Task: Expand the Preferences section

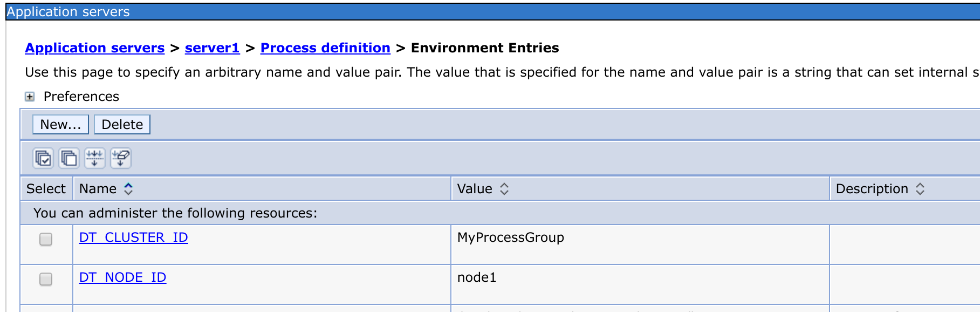Action: [30, 97]
